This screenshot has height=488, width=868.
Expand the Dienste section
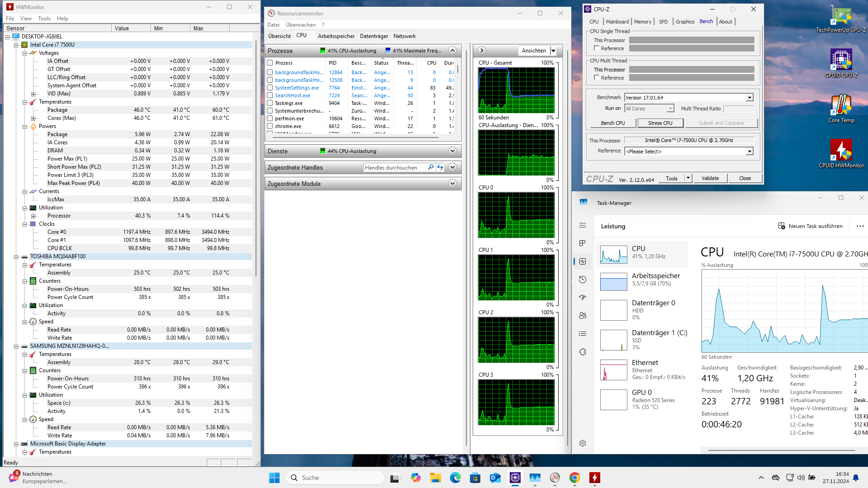[452, 151]
